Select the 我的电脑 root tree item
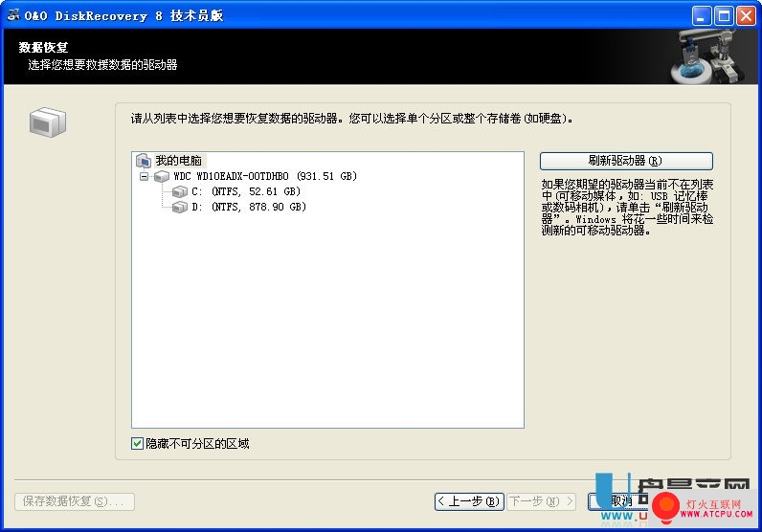Screen dimensions: 762x532 (x=178, y=161)
